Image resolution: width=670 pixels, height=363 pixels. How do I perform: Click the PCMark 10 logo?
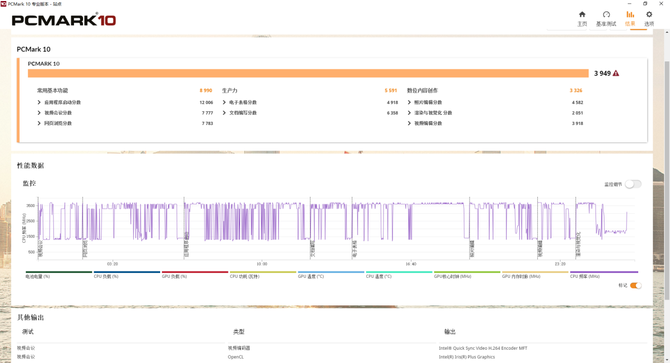[x=64, y=20]
